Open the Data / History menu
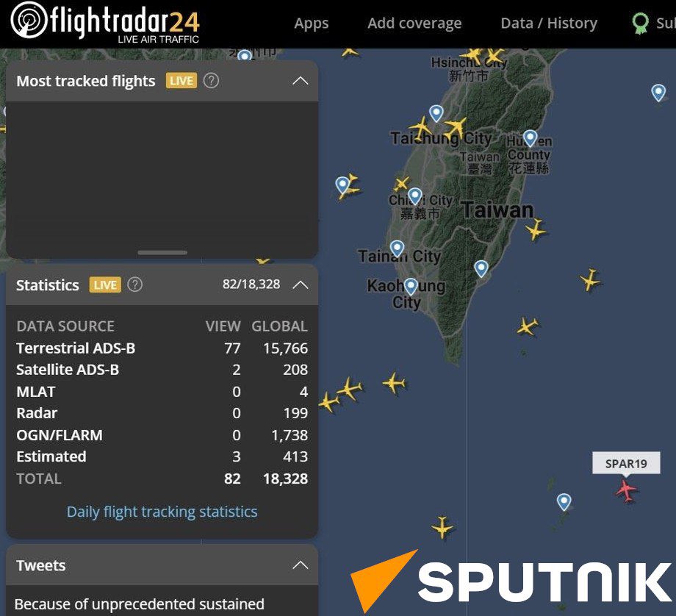The width and height of the screenshot is (676, 616). tap(549, 24)
